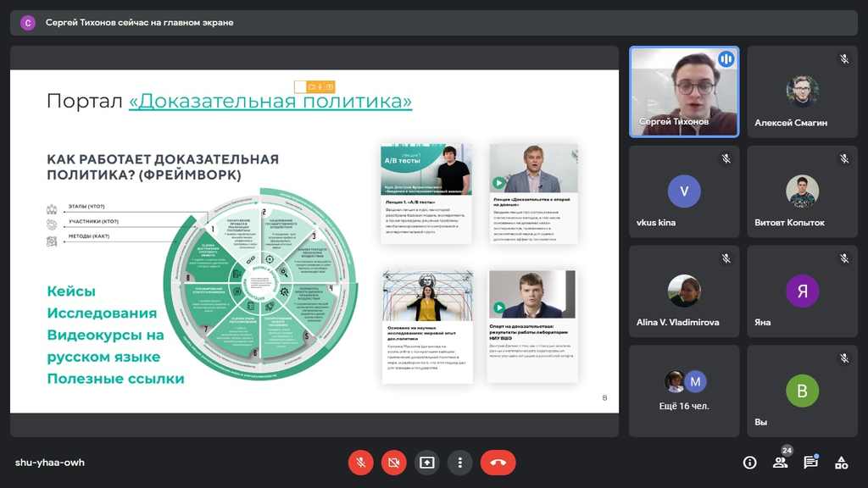Click the 'Сергей Тихонов сейчас на главном экране' banner
The image size is (868, 488).
433,23
